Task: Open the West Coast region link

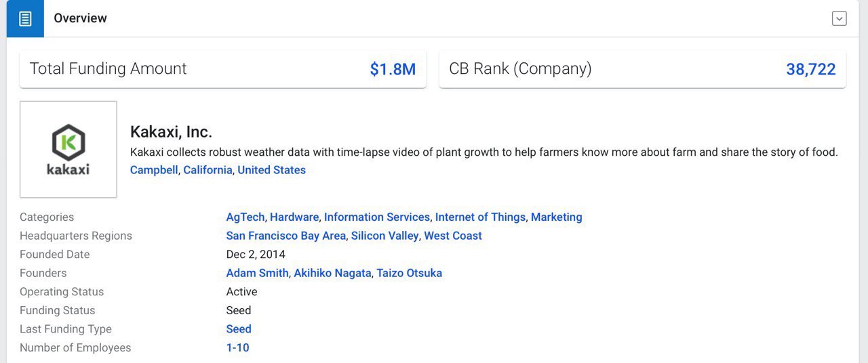Action: tap(453, 236)
